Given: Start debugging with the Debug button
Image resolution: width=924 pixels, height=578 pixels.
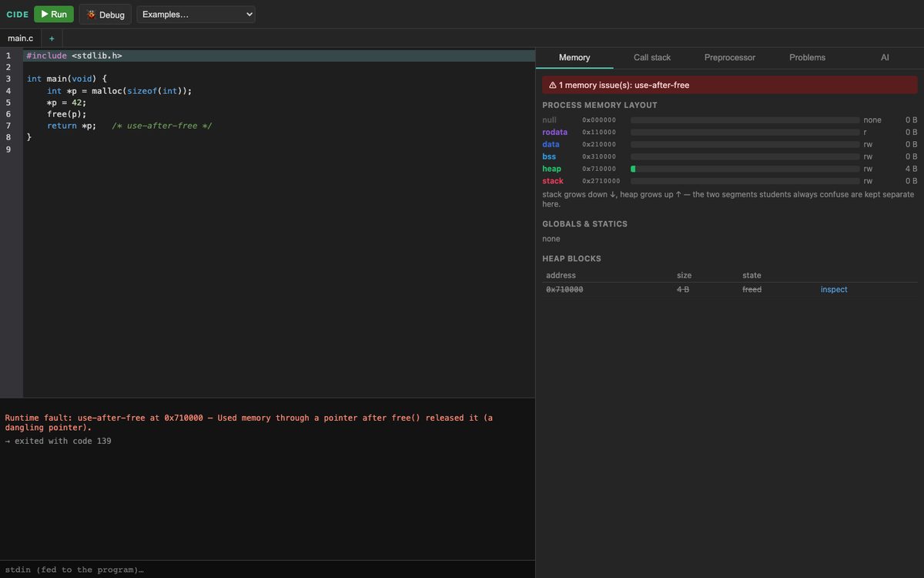Looking at the screenshot, I should point(105,14).
